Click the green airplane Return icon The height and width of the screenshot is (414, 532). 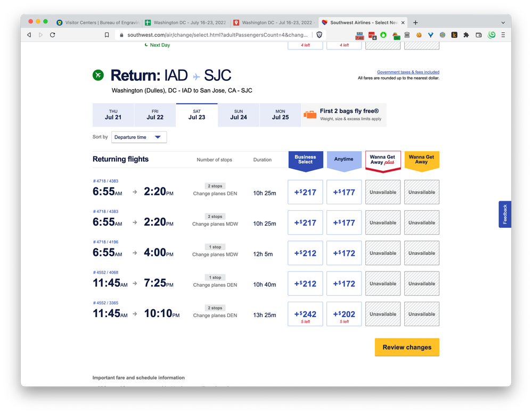[x=99, y=75]
